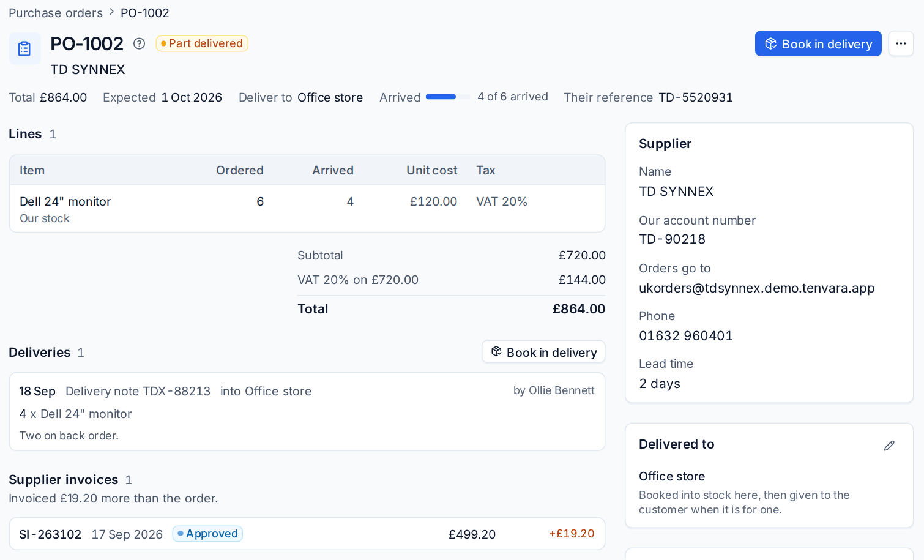The height and width of the screenshot is (560, 924).
Task: Click the TD SYNNEX subtitle under PO-1002
Action: point(88,70)
